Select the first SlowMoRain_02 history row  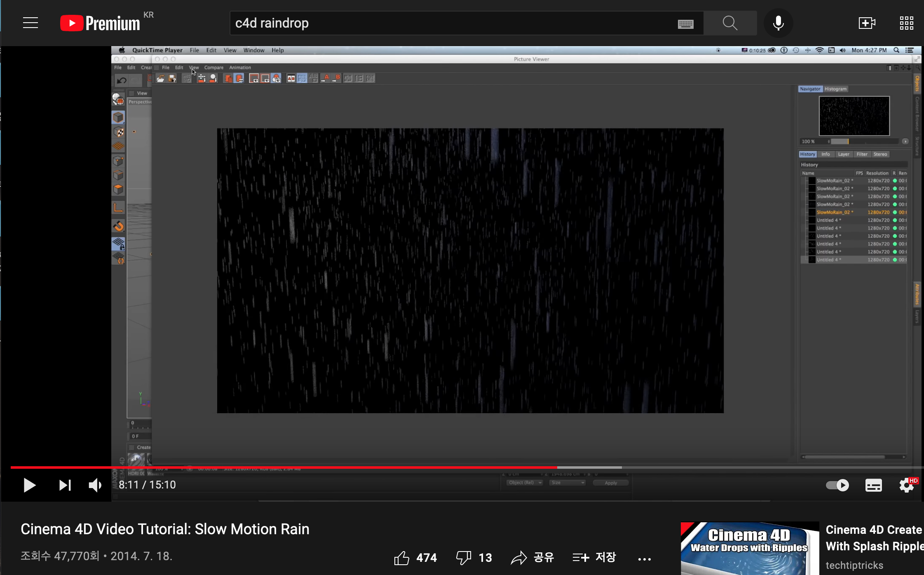[855, 181]
